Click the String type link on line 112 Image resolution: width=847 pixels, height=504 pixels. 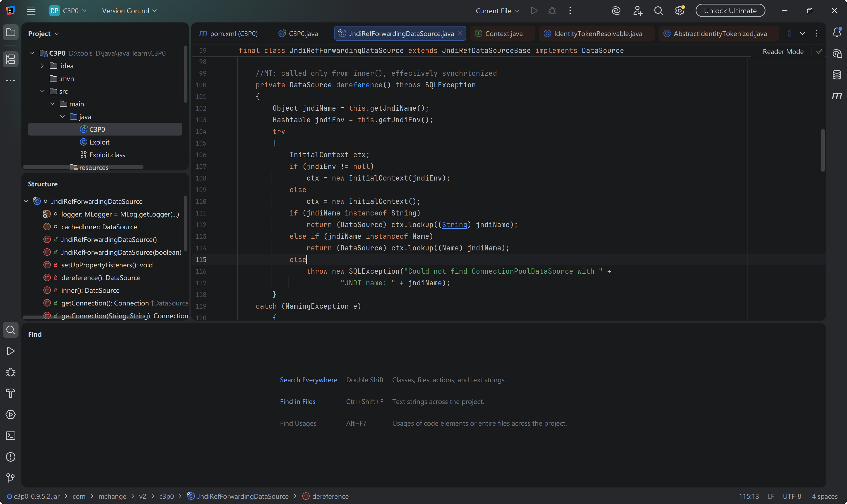coord(454,224)
